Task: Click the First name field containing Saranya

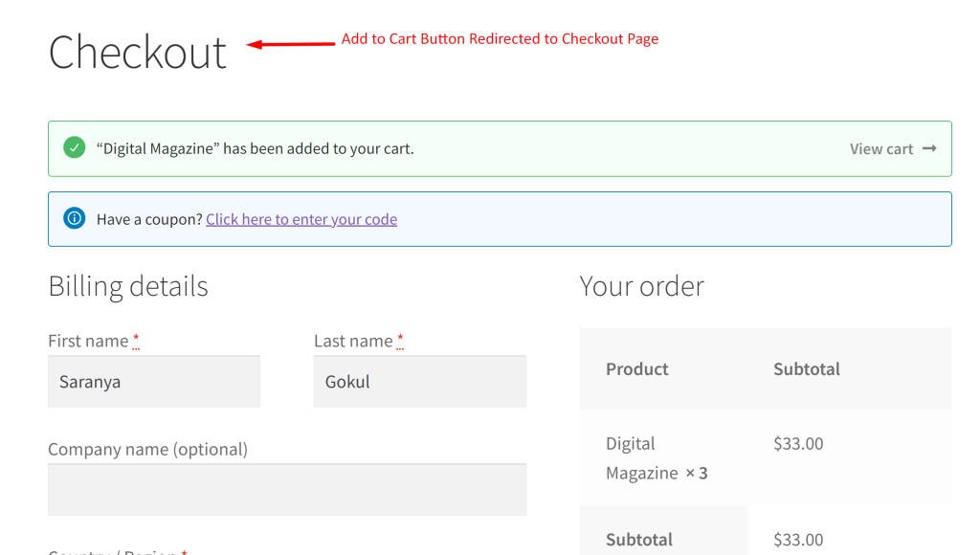Action: pos(153,381)
